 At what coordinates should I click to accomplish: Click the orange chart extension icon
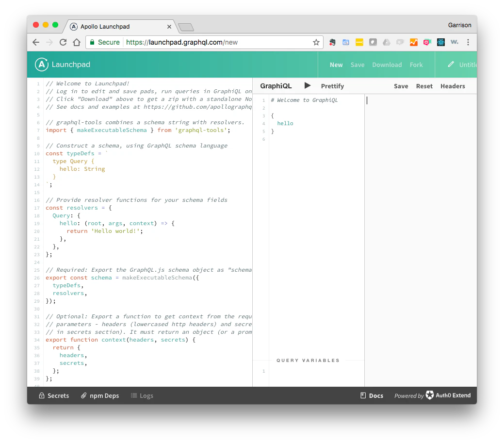tap(414, 42)
